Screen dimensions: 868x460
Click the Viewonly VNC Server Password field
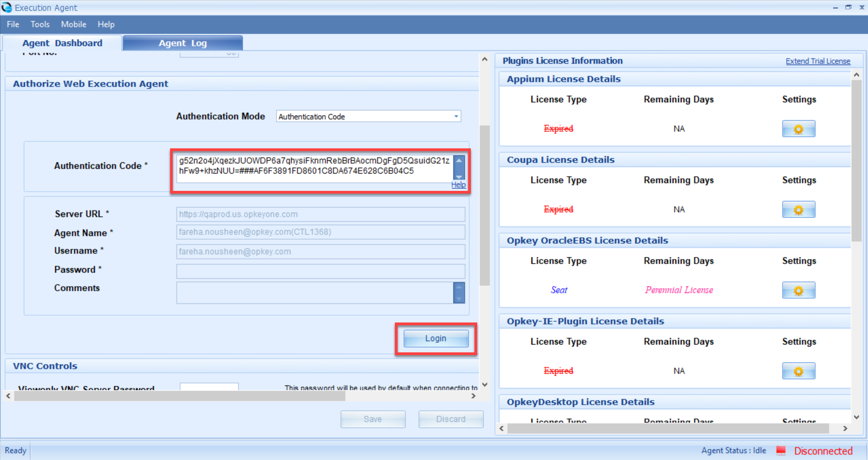point(209,387)
